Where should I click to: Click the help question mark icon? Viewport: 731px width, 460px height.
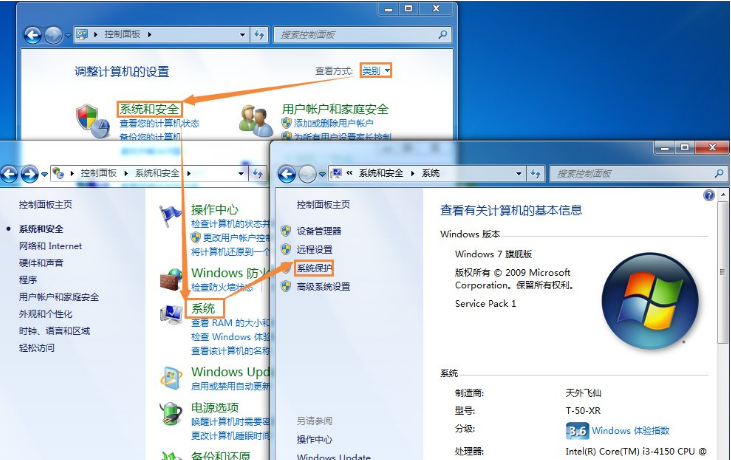[709, 196]
